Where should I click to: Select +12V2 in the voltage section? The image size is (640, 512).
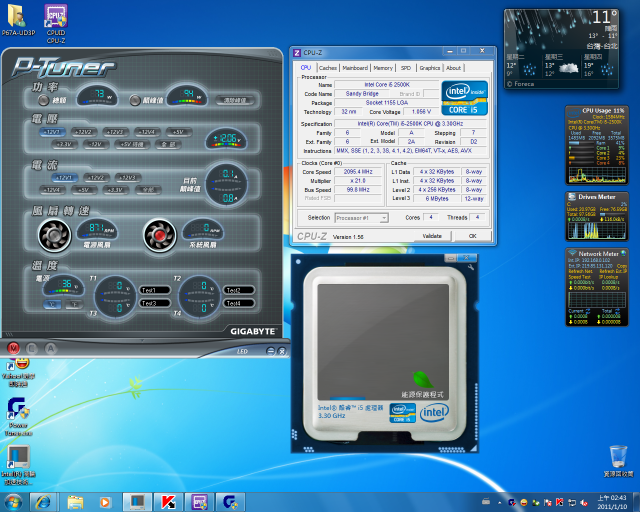pos(84,132)
